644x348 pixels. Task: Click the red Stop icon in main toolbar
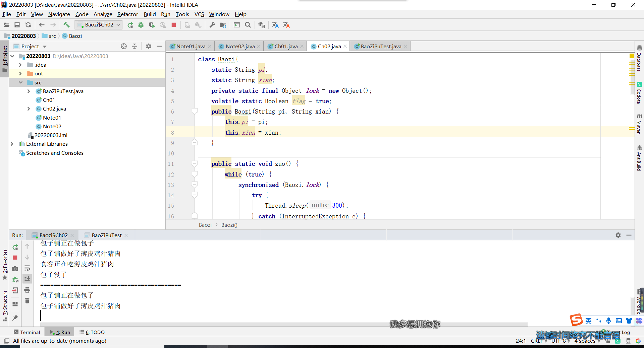tap(174, 25)
